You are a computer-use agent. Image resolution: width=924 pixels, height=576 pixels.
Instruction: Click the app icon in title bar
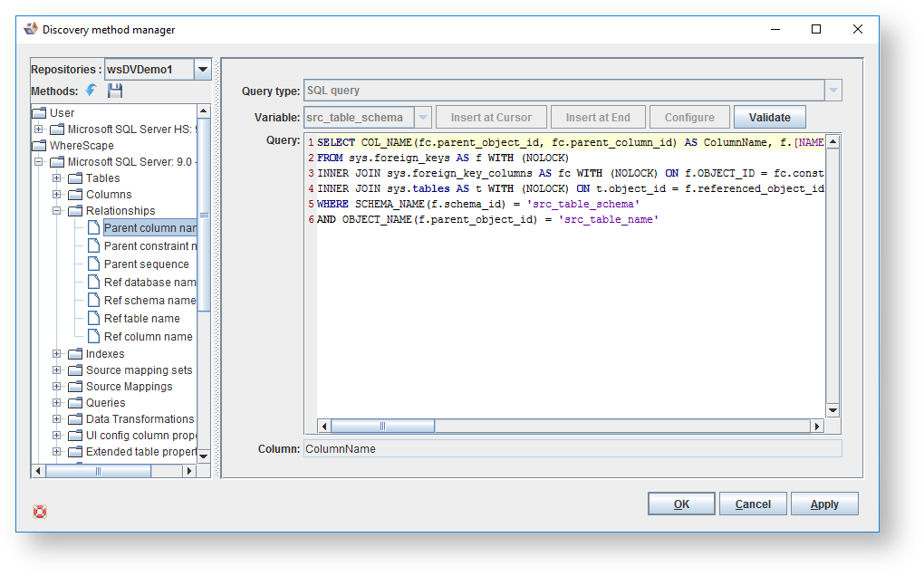[31, 29]
